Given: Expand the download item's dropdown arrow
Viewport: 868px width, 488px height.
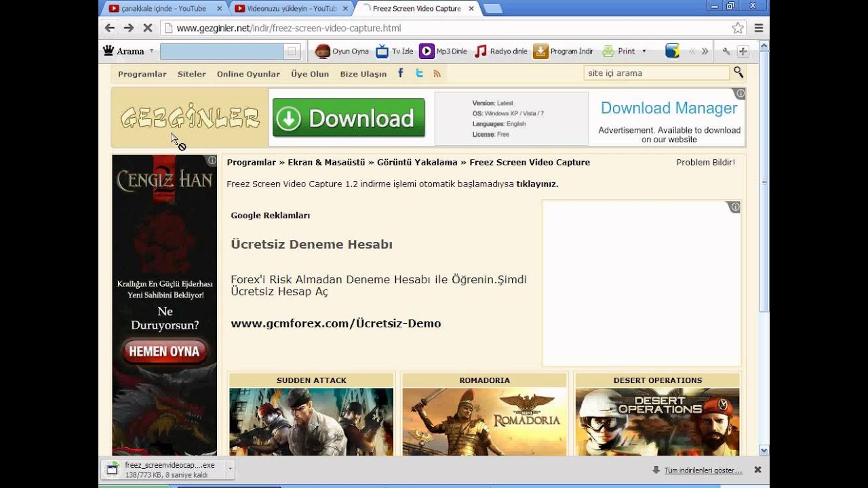Looking at the screenshot, I should coord(231,468).
